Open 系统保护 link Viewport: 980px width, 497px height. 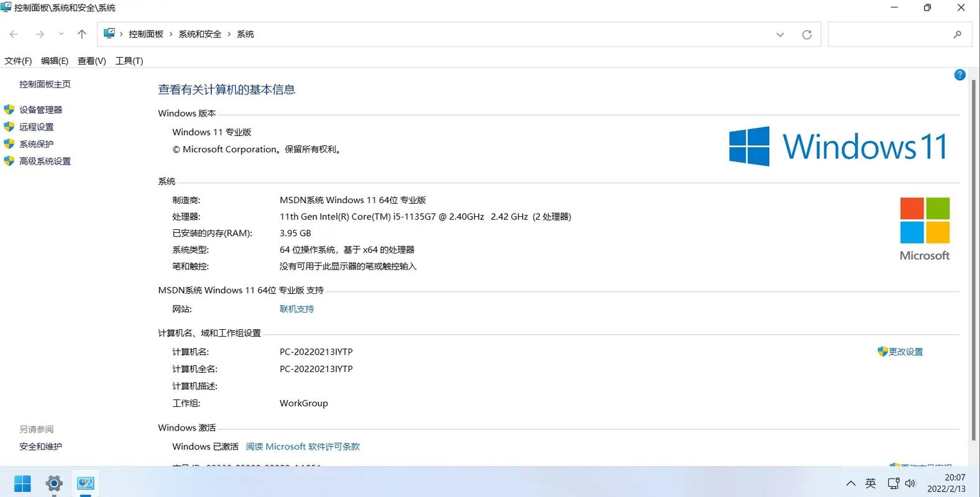[x=36, y=144]
